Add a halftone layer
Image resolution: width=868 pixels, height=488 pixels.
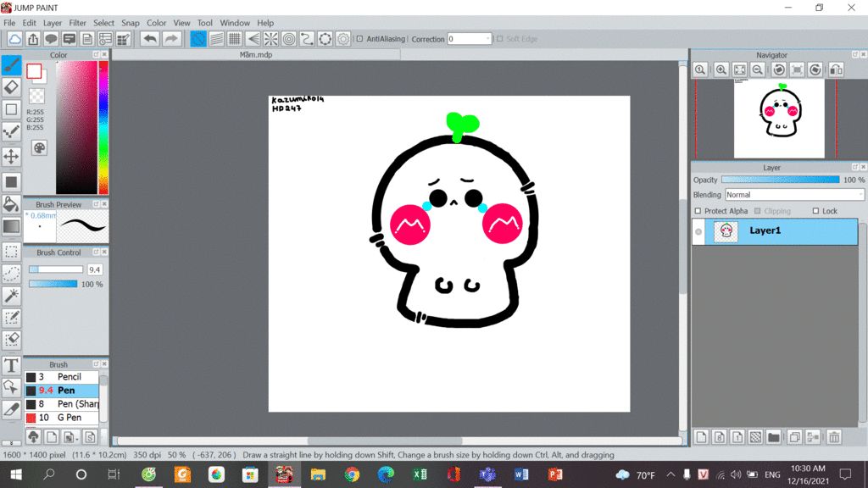(755, 437)
